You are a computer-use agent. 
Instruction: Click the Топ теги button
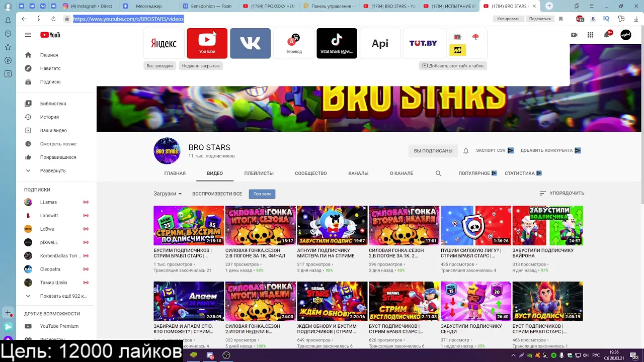(262, 194)
